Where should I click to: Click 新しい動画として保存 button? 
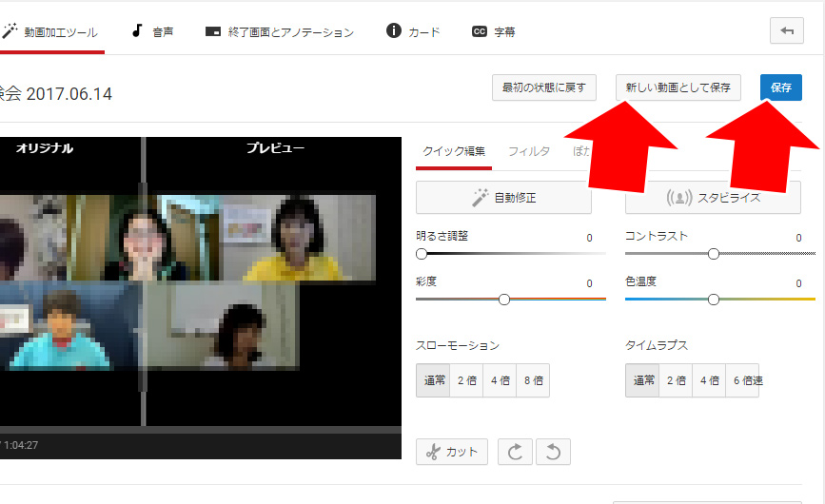point(678,87)
